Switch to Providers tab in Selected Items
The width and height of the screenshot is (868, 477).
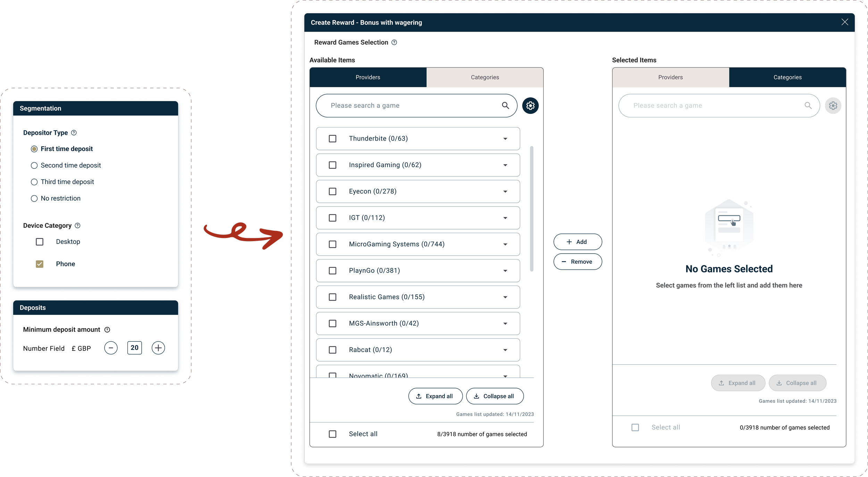click(x=670, y=77)
